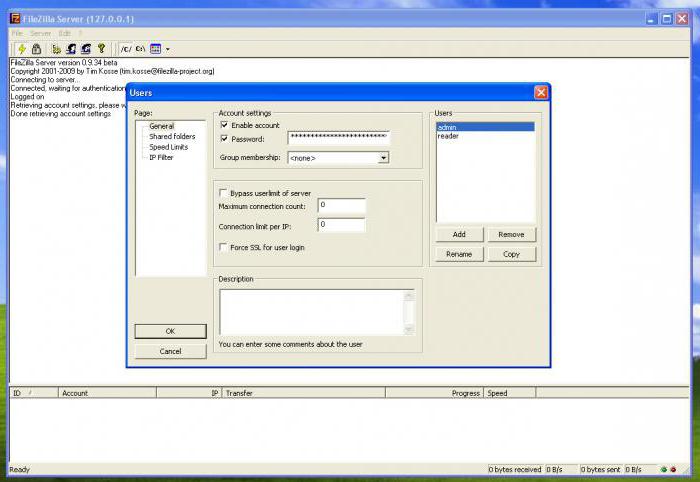Click the single-user Users toolbar icon
The width and height of the screenshot is (700, 482).
(x=71, y=49)
